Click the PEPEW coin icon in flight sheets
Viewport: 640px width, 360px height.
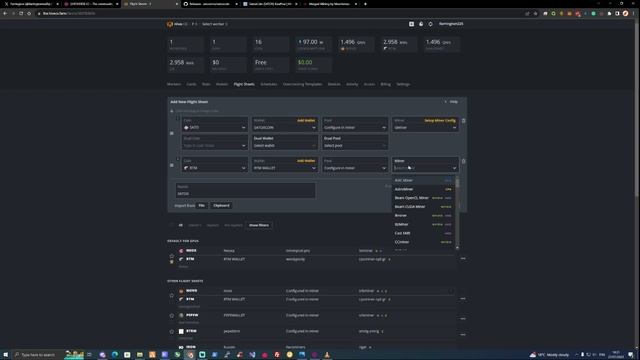tap(181, 316)
